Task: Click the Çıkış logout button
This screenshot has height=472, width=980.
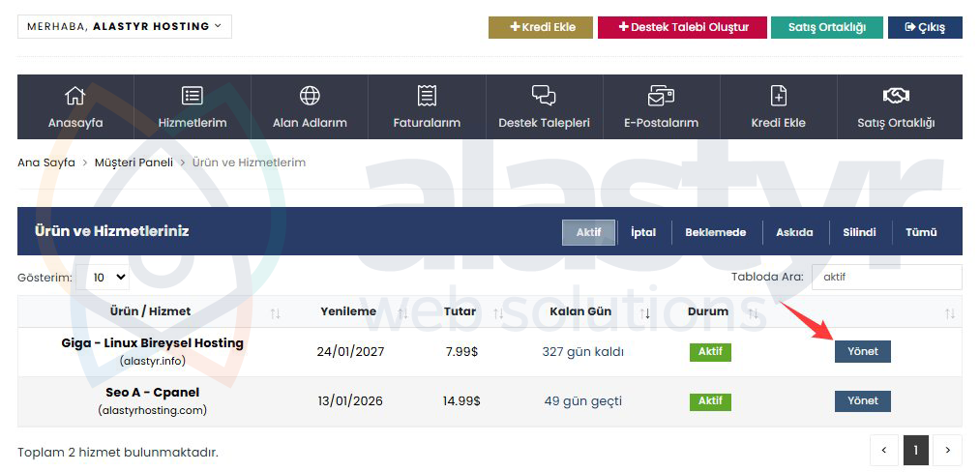Action: [x=925, y=27]
